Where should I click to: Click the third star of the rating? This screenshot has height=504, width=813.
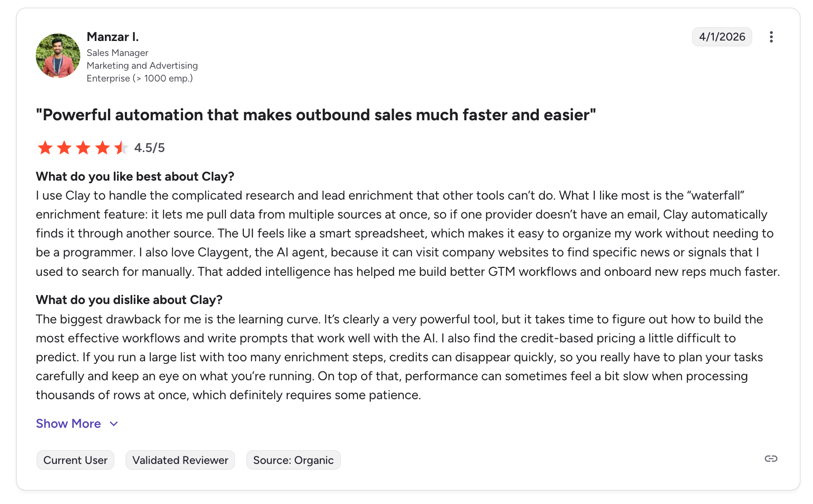pos(82,148)
